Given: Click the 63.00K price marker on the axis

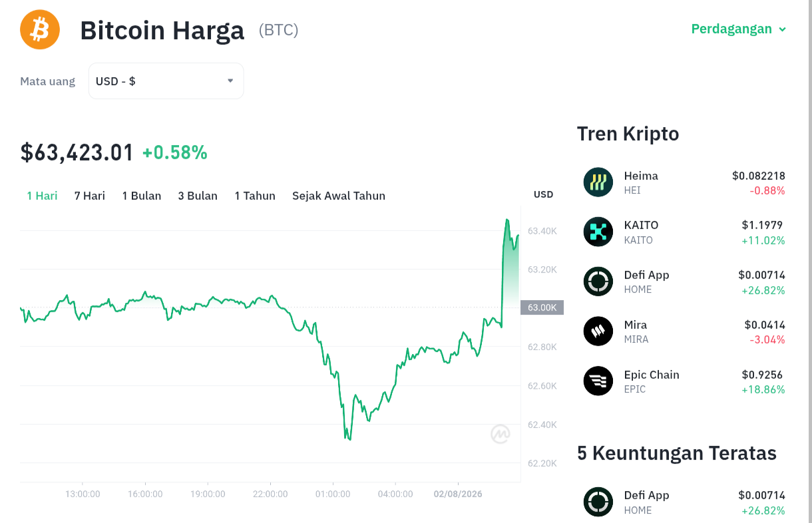Looking at the screenshot, I should coord(542,307).
